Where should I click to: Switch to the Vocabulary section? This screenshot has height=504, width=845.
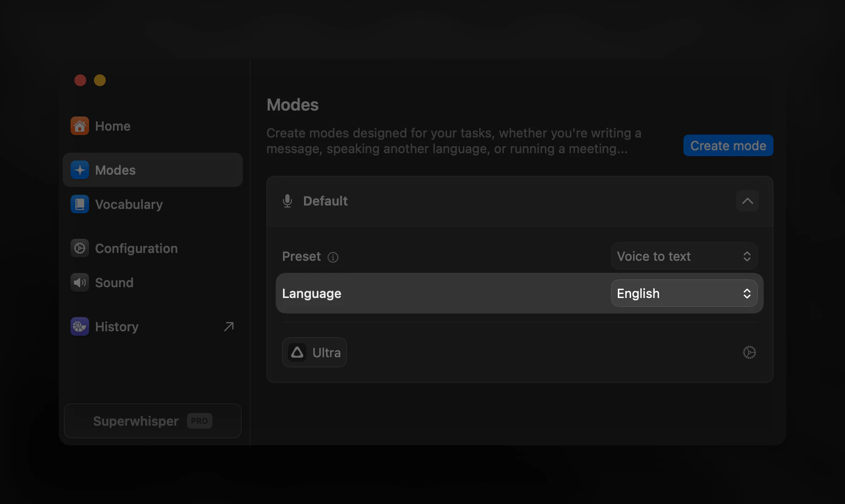pos(129,204)
